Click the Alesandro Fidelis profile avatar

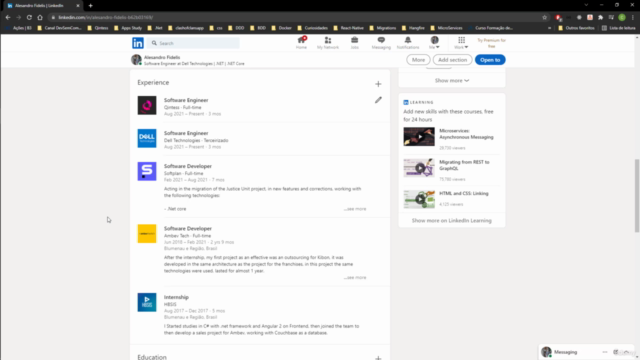pos(136,60)
